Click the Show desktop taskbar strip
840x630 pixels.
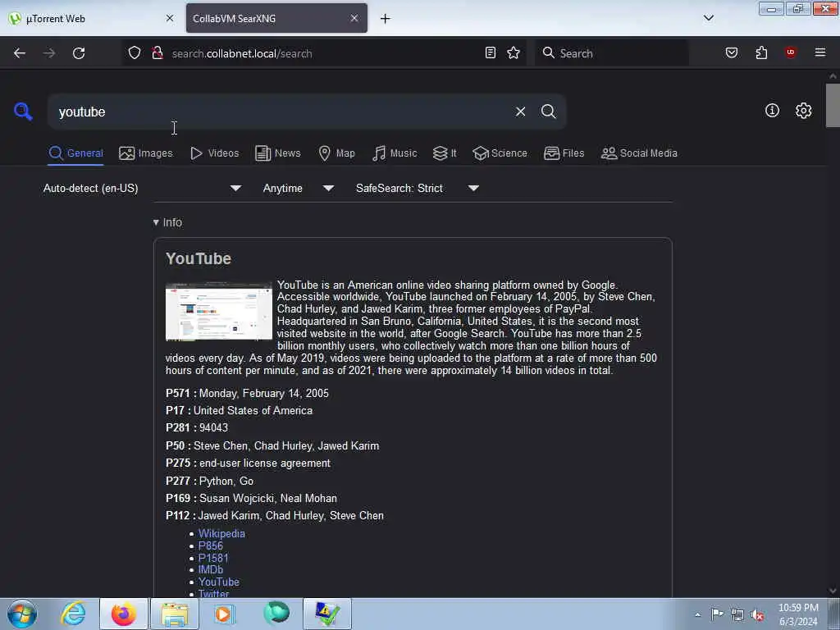834,614
